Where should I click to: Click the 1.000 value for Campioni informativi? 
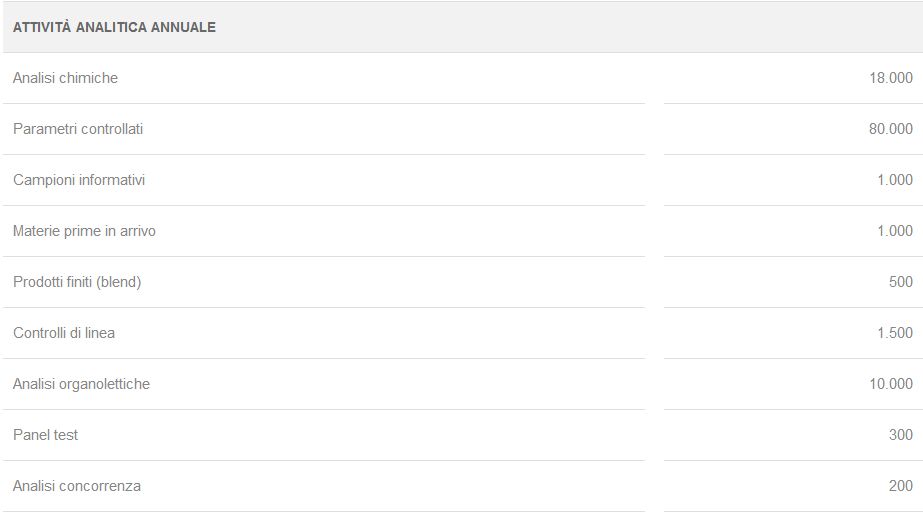(895, 180)
